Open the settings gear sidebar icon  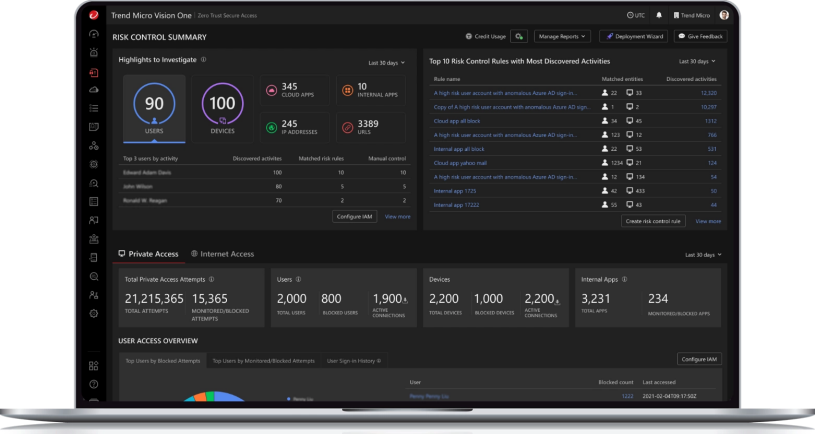pyautogui.click(x=94, y=314)
